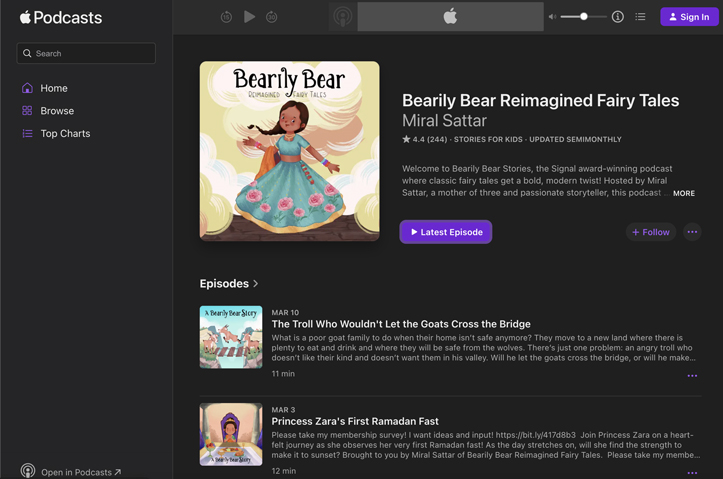Image resolution: width=723 pixels, height=479 pixels.
Task: Skip back 15 seconds
Action: click(x=226, y=17)
